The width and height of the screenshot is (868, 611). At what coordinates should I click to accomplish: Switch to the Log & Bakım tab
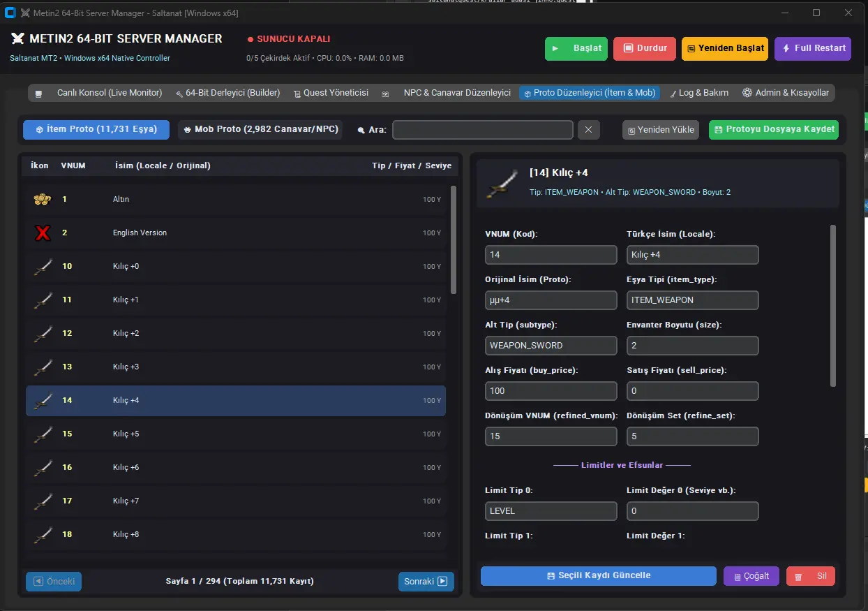(x=699, y=93)
